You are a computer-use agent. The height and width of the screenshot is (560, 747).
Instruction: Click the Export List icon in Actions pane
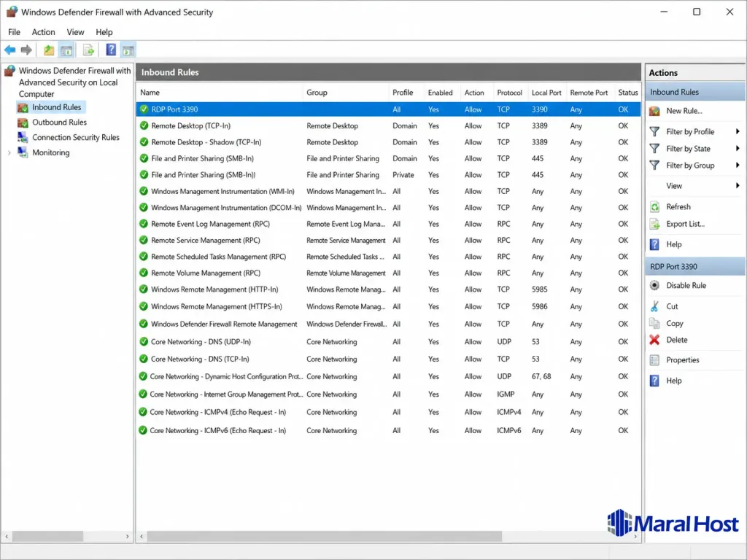tap(654, 224)
